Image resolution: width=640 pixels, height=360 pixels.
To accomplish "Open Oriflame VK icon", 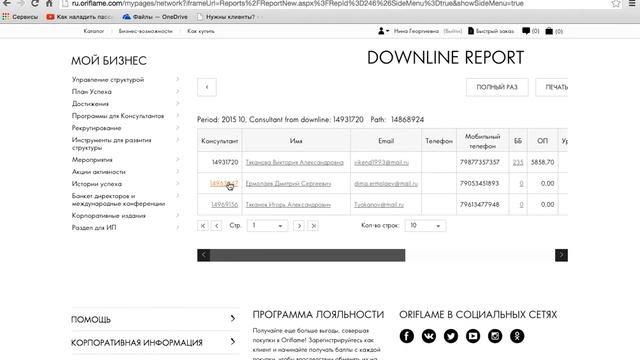I will (429, 336).
